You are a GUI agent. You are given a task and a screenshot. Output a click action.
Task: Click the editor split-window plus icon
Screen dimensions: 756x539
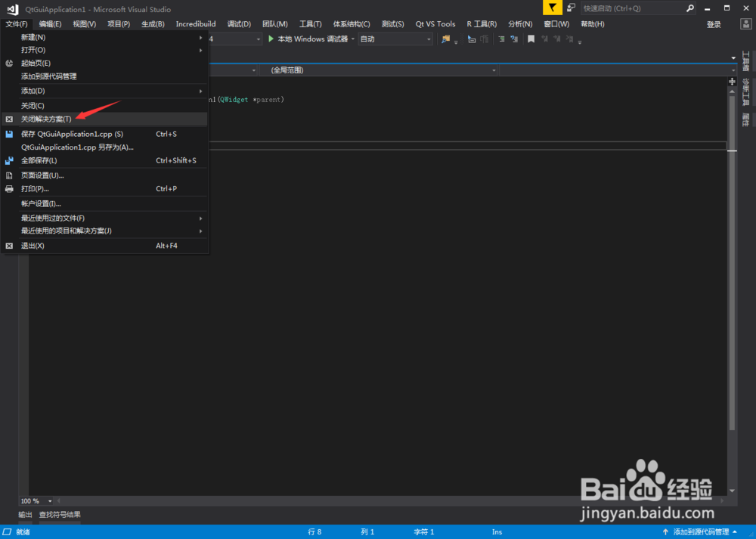coord(732,82)
